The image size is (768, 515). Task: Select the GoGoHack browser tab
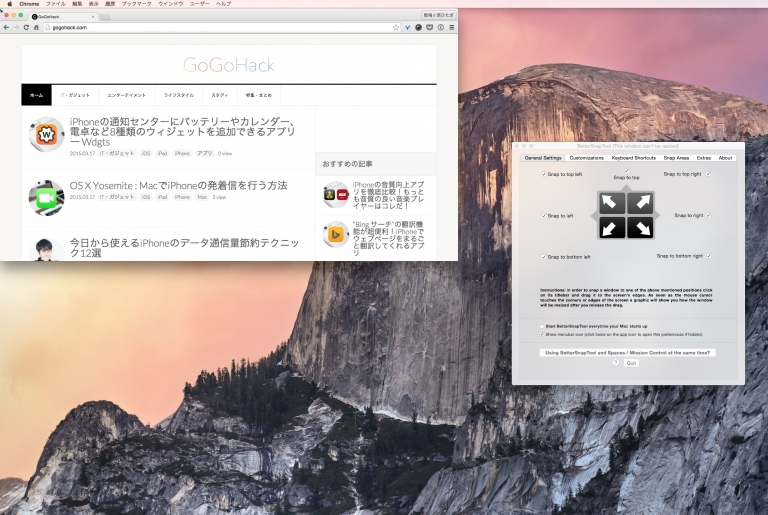[61, 17]
